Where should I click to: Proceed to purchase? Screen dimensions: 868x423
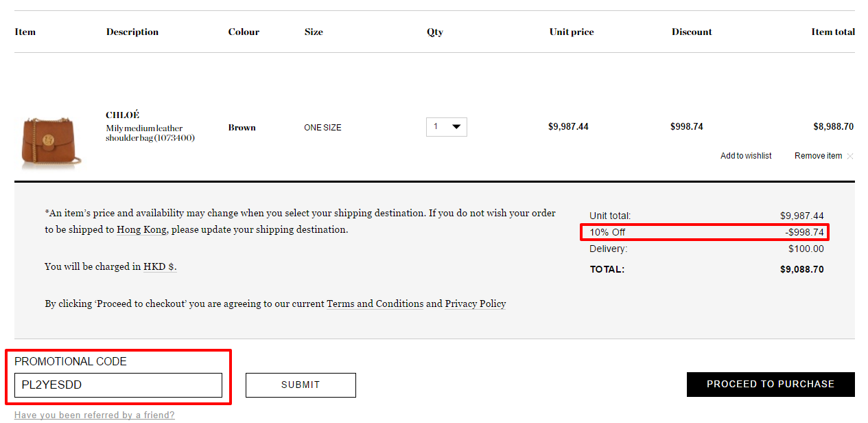click(771, 385)
